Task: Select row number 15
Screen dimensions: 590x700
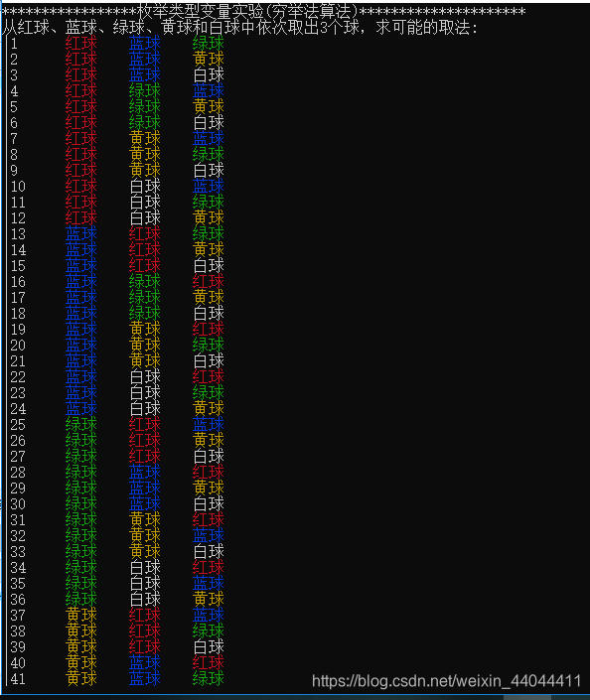Action: pos(18,266)
